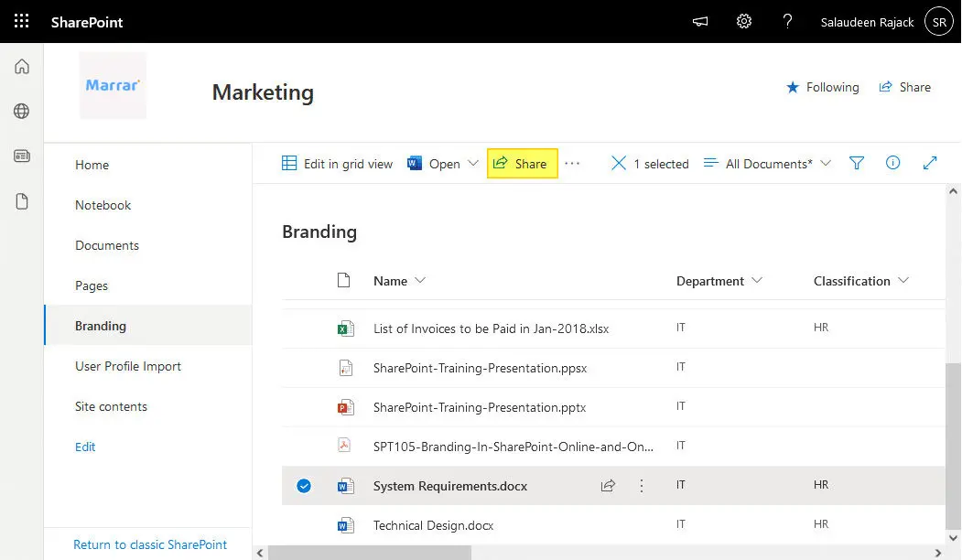Uncheck the System Requirements.docx selection circle

304,486
